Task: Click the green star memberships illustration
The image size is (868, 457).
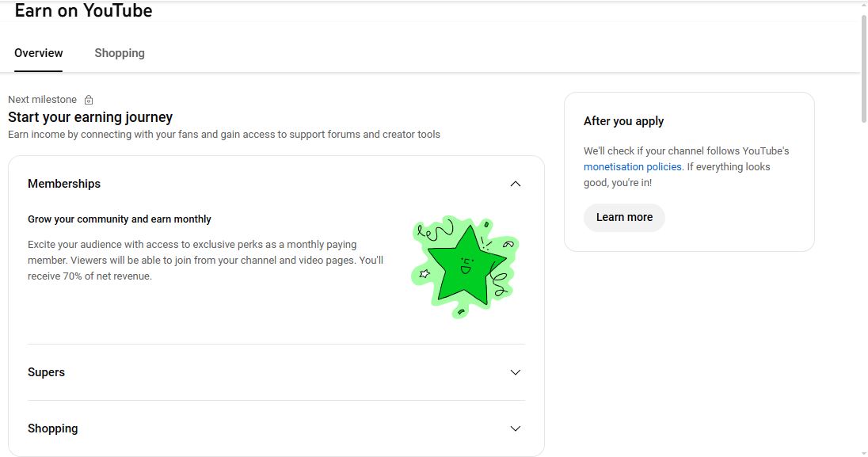Action: (465, 266)
